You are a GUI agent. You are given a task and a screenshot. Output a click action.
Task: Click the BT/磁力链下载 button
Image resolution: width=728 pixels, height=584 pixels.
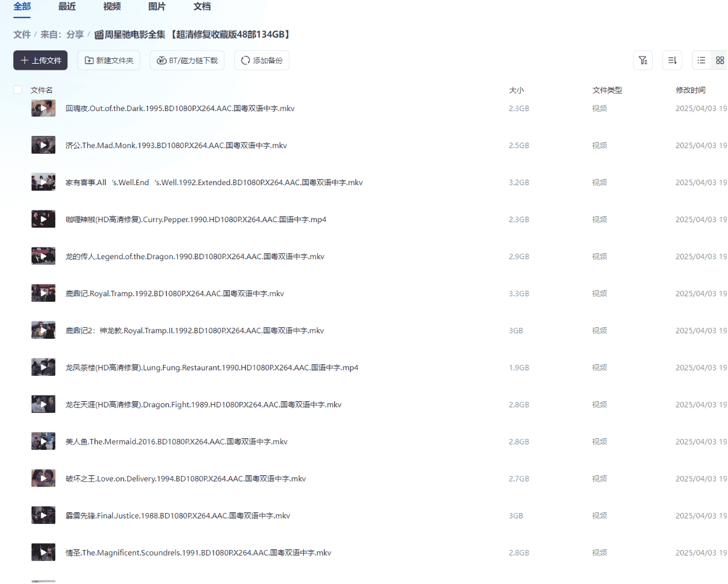[187, 60]
